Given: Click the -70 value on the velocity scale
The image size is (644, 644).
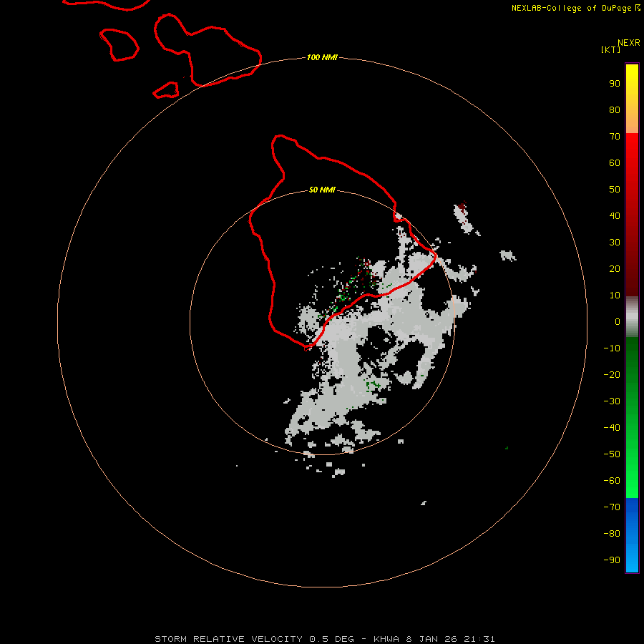Looking at the screenshot, I should pyautogui.click(x=612, y=507).
